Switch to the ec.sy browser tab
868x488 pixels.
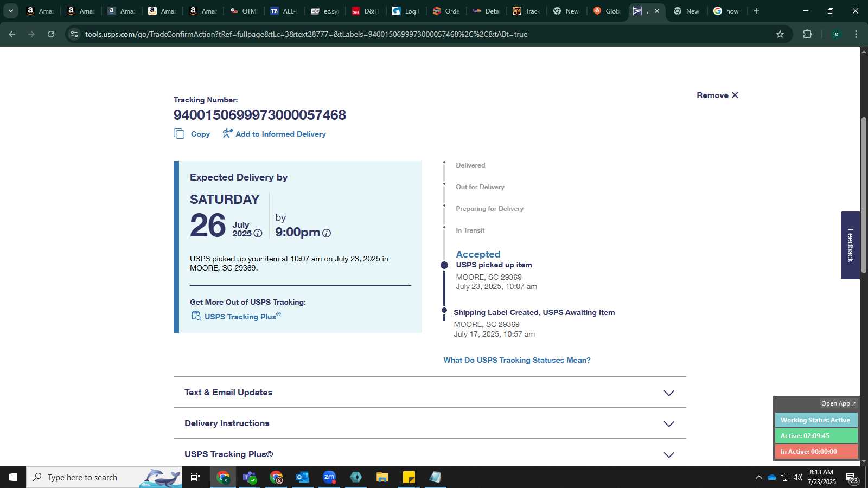(x=325, y=11)
